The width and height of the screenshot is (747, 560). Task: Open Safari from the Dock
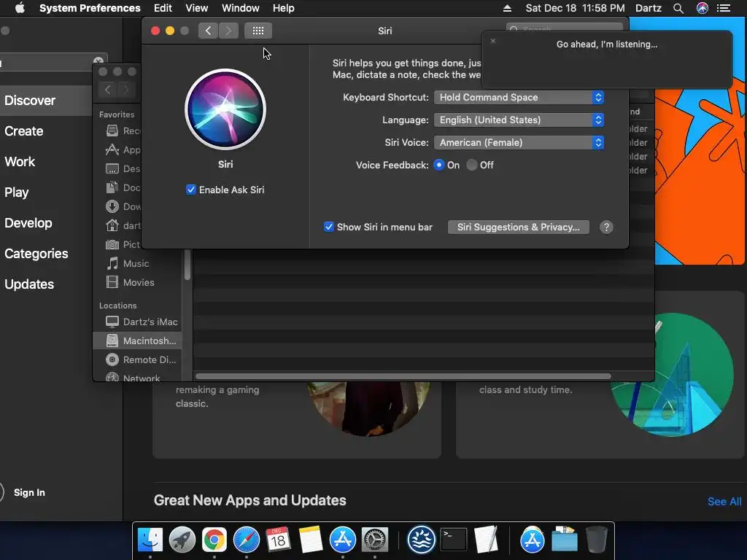pyautogui.click(x=247, y=540)
